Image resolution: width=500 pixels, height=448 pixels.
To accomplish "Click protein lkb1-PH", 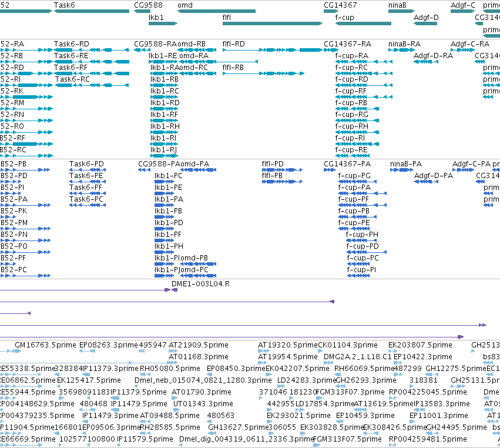I will 169,246.
